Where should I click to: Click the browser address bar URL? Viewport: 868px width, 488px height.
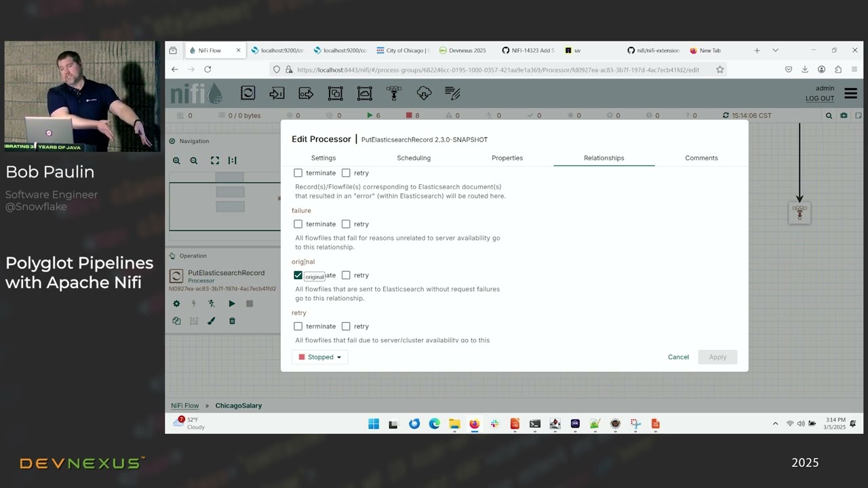498,69
